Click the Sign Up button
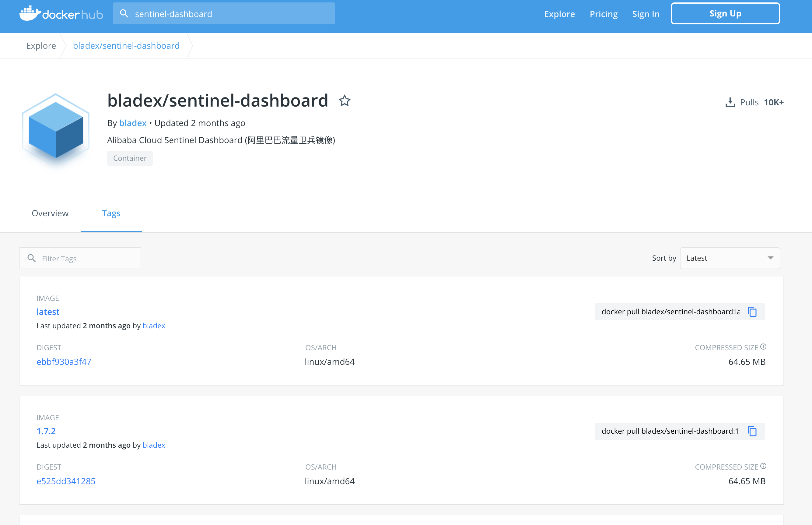The height and width of the screenshot is (525, 812). [x=725, y=13]
